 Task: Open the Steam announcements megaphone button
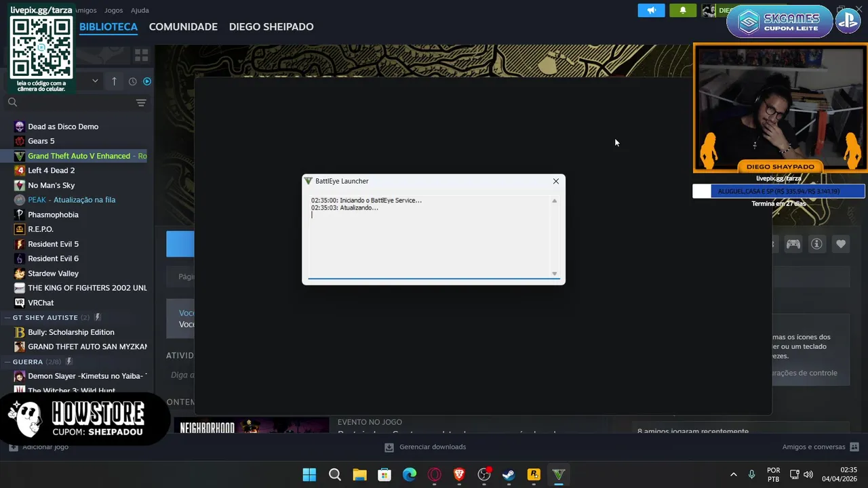651,10
